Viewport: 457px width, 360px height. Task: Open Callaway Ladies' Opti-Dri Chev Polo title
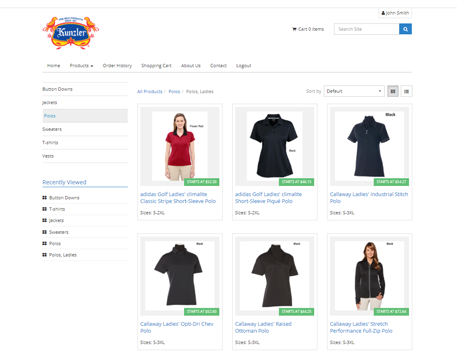pyautogui.click(x=177, y=327)
